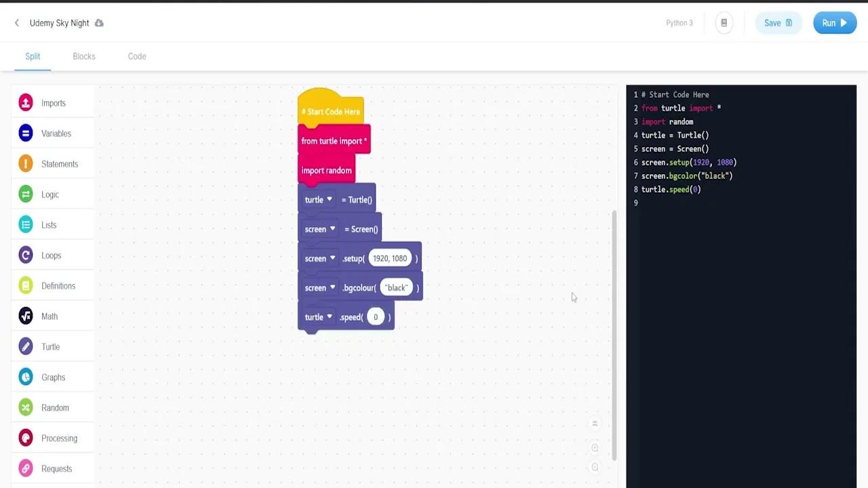Open the Random shuffle icon
The image size is (868, 488).
point(26,408)
